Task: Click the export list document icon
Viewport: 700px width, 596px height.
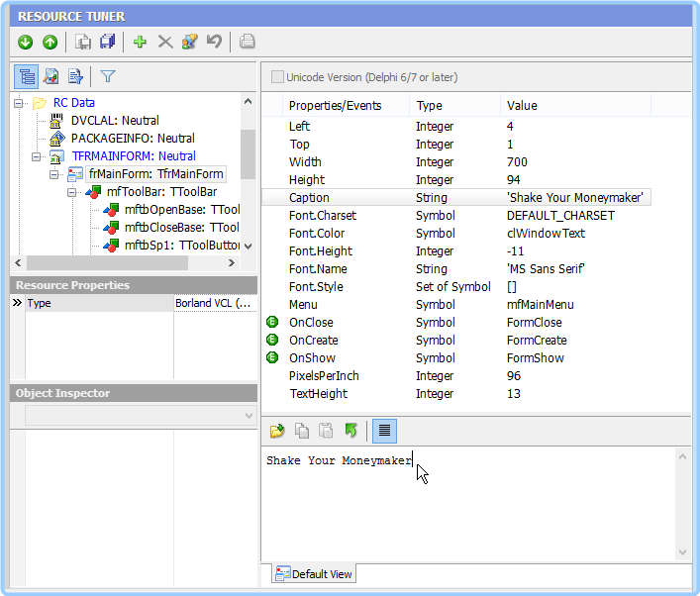Action: click(75, 77)
